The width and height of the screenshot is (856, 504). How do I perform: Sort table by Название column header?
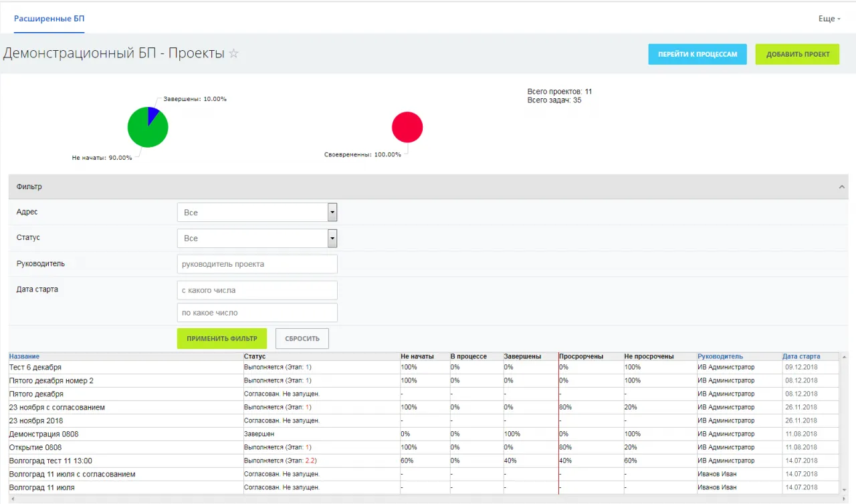24,356
